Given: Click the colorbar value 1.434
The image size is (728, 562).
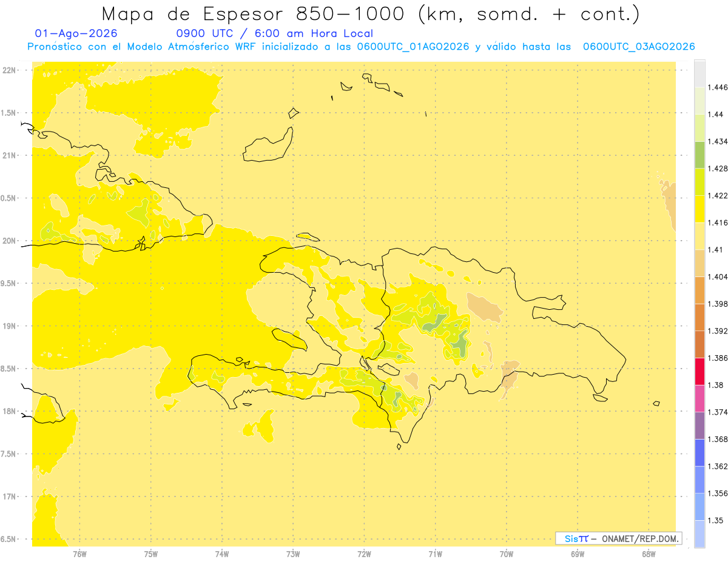Looking at the screenshot, I should 718,141.
